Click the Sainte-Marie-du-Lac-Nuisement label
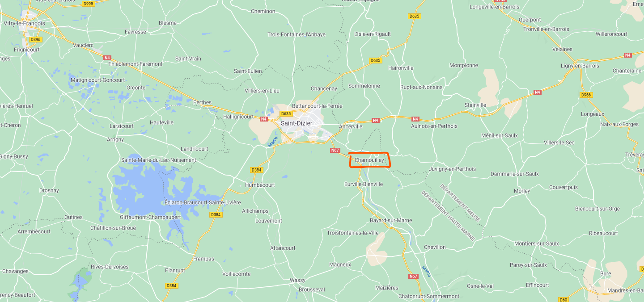The image size is (644, 302). tap(159, 160)
